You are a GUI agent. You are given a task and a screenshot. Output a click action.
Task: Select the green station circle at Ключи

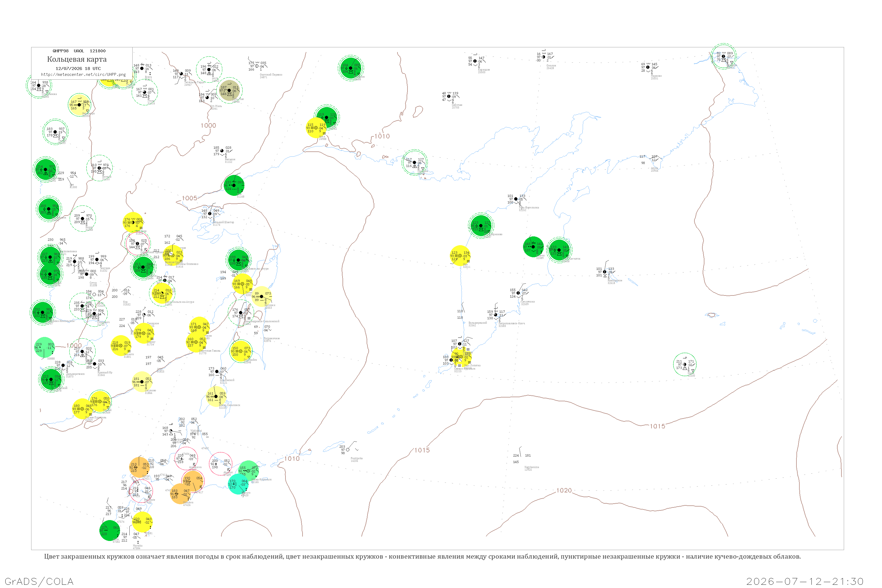coord(533,247)
